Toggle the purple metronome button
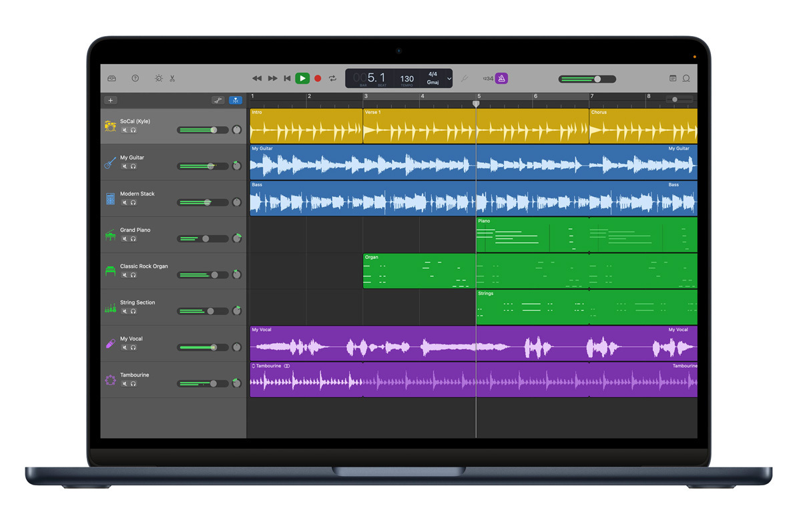The width and height of the screenshot is (801, 532). (x=502, y=78)
